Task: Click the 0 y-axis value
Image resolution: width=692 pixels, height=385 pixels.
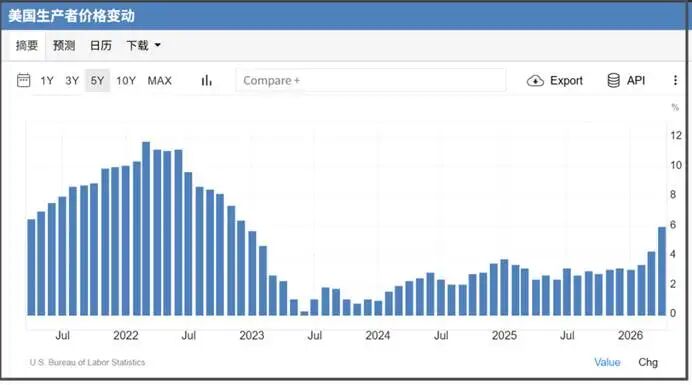Action: pos(673,313)
